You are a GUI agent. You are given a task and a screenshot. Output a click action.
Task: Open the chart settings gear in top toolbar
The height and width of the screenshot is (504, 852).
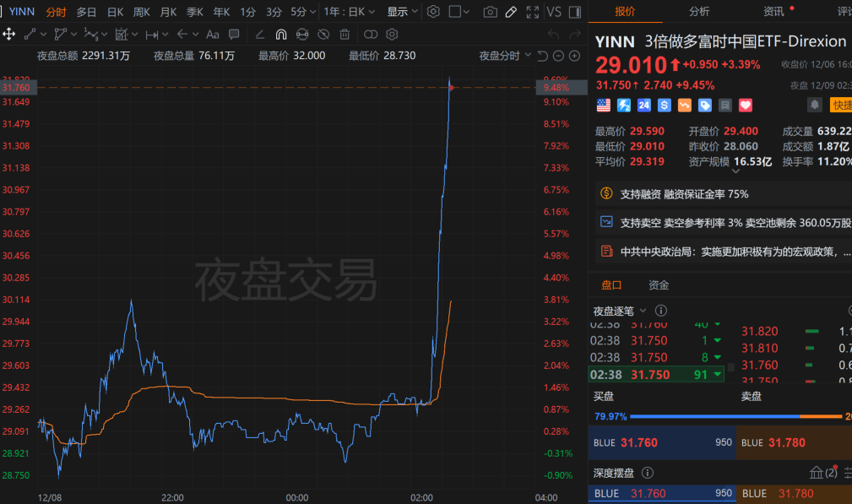coord(433,12)
